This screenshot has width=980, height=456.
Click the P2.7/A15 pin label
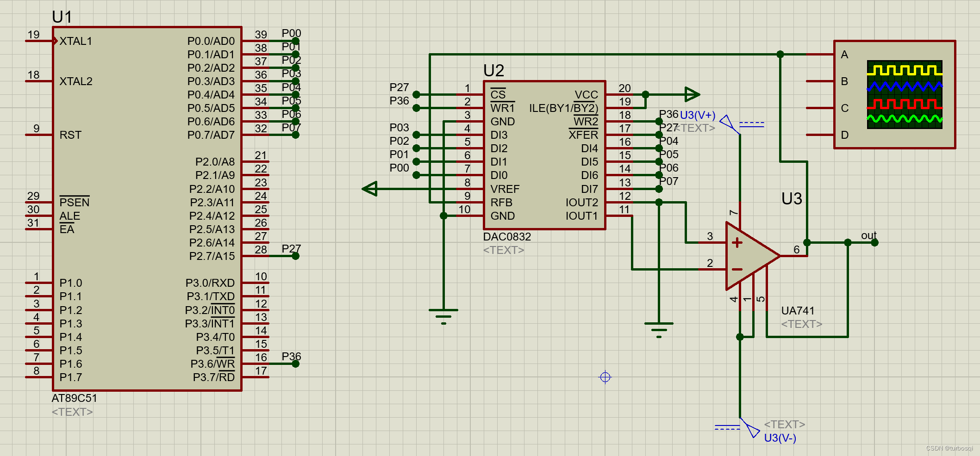coord(212,256)
